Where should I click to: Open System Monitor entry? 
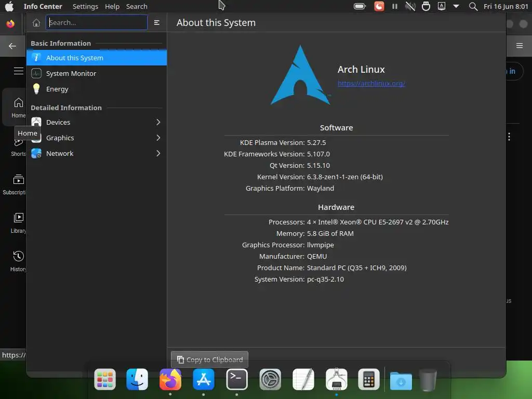click(97, 73)
